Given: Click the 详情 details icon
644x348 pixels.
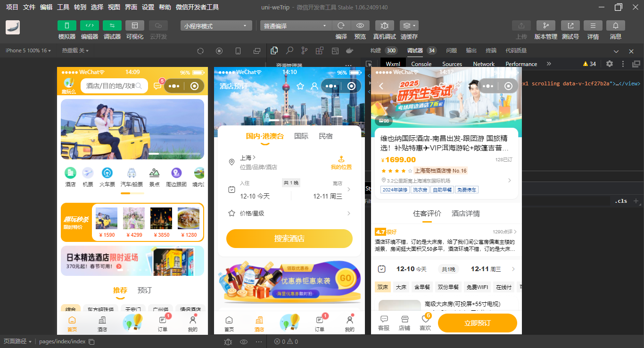Looking at the screenshot, I should 593,26.
